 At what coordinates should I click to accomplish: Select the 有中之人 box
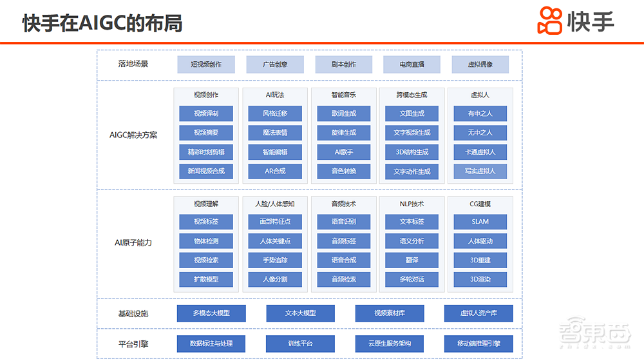[480, 113]
